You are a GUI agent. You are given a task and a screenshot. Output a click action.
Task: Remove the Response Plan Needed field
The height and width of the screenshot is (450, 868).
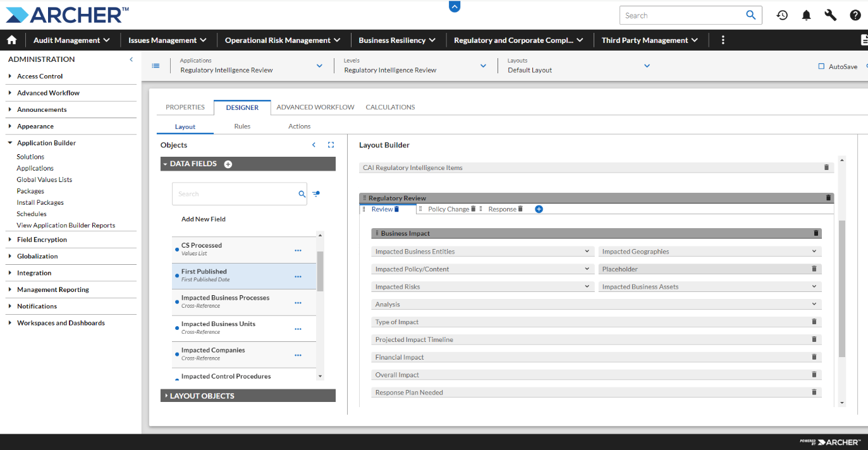click(x=814, y=392)
